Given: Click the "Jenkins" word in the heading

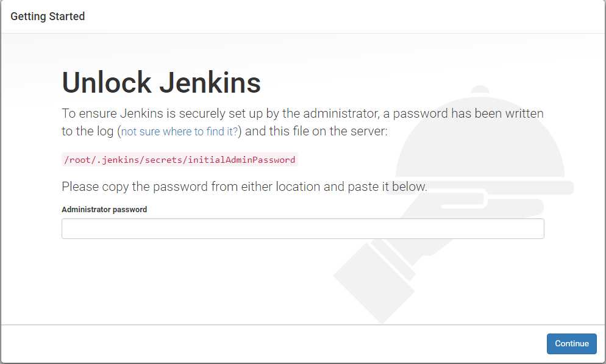Looking at the screenshot, I should point(210,83).
